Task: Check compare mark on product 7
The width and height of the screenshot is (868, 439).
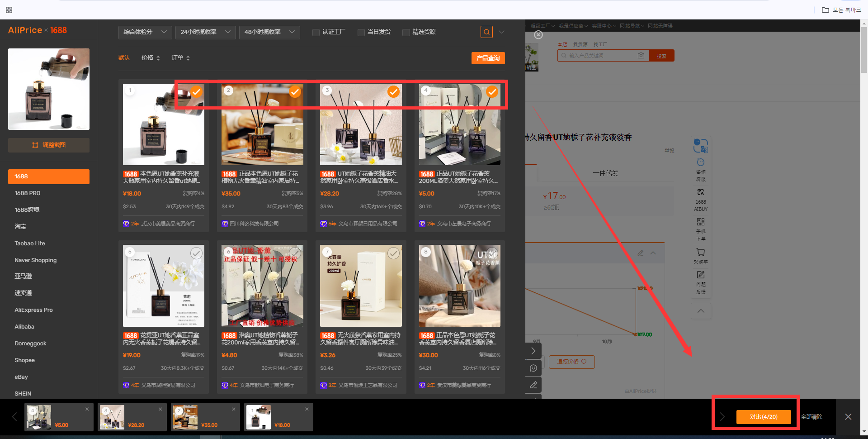Action: (x=393, y=253)
